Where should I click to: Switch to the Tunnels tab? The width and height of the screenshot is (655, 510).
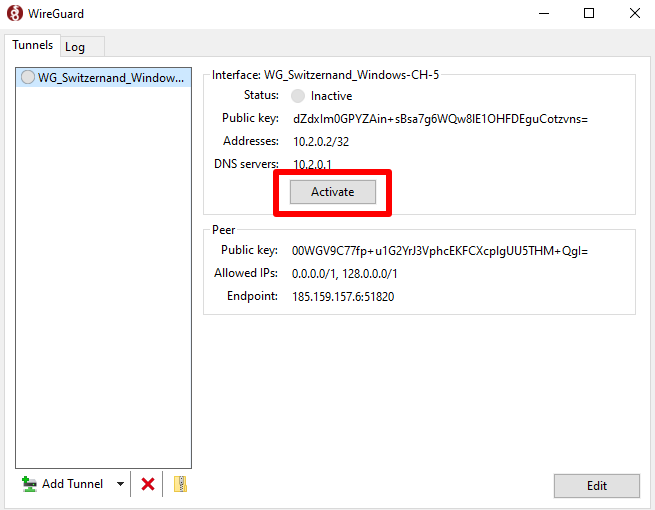[33, 45]
